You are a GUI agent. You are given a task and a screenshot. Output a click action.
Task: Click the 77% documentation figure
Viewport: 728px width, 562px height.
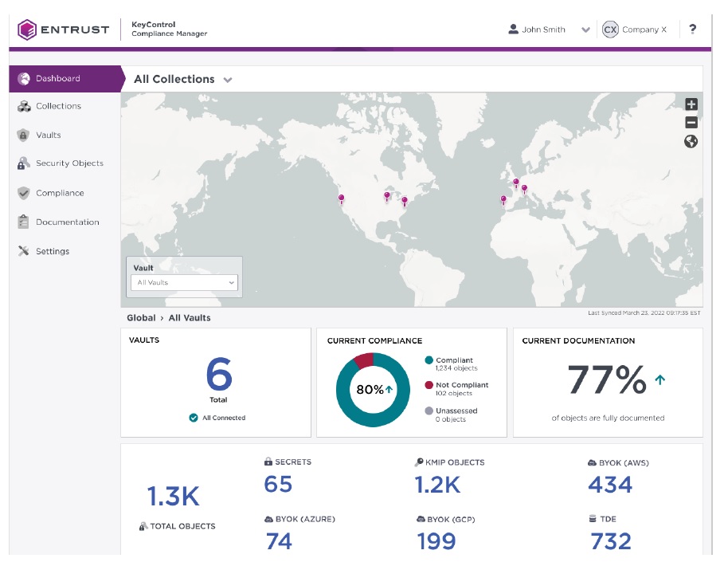point(607,379)
